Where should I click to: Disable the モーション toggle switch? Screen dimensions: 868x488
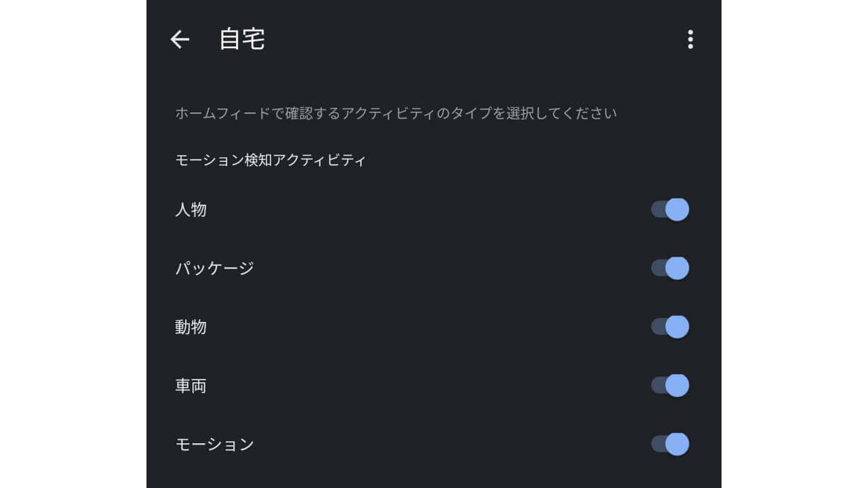(x=670, y=445)
